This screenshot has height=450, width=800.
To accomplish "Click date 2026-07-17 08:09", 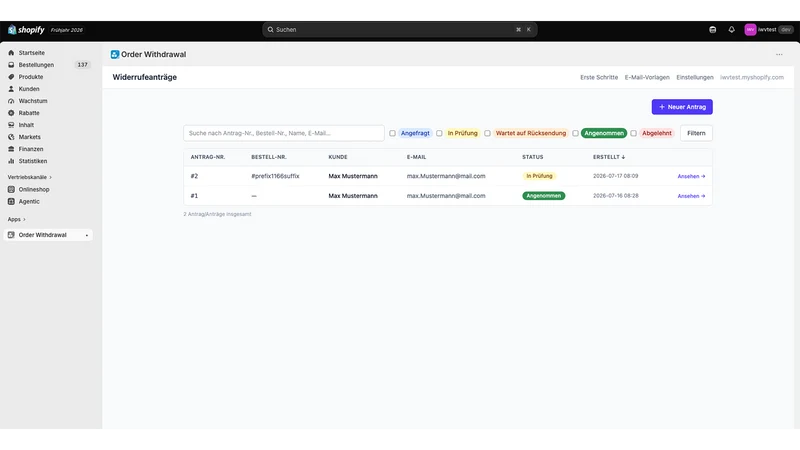I will pos(615,176).
